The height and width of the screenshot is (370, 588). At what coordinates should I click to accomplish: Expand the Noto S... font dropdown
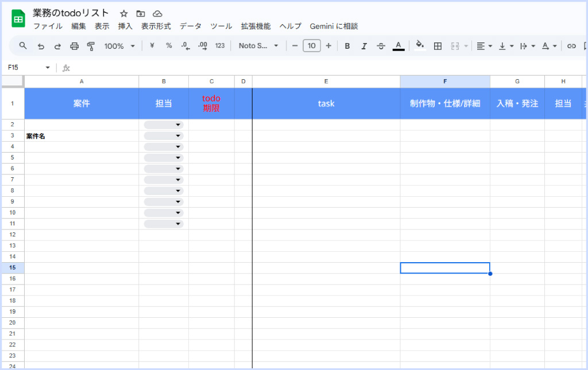[x=258, y=46]
